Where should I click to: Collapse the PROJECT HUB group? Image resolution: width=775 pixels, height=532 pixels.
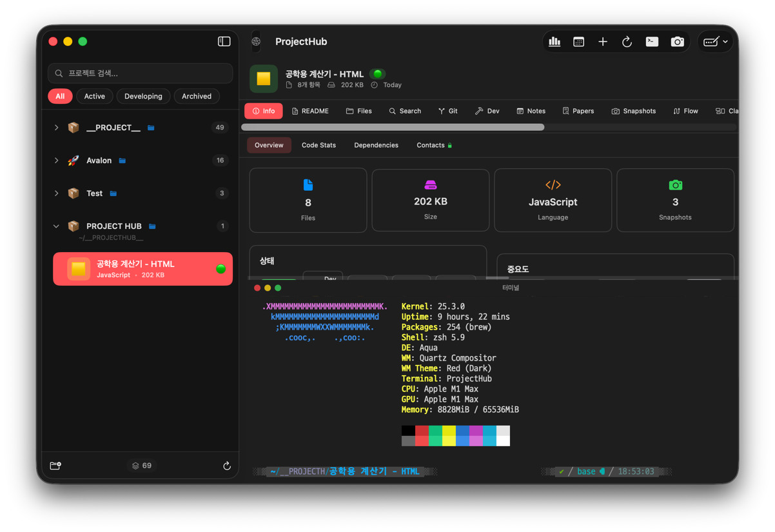coord(57,226)
